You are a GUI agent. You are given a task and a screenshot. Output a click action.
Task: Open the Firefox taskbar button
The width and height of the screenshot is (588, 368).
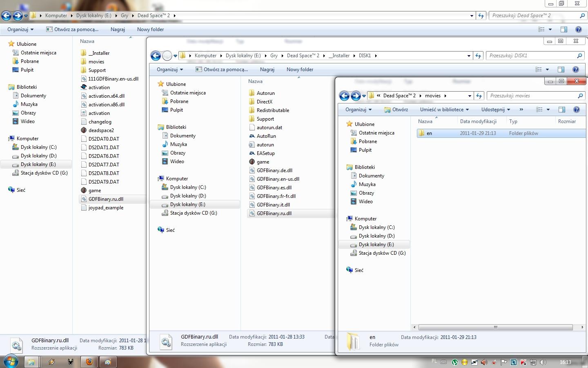(x=89, y=362)
